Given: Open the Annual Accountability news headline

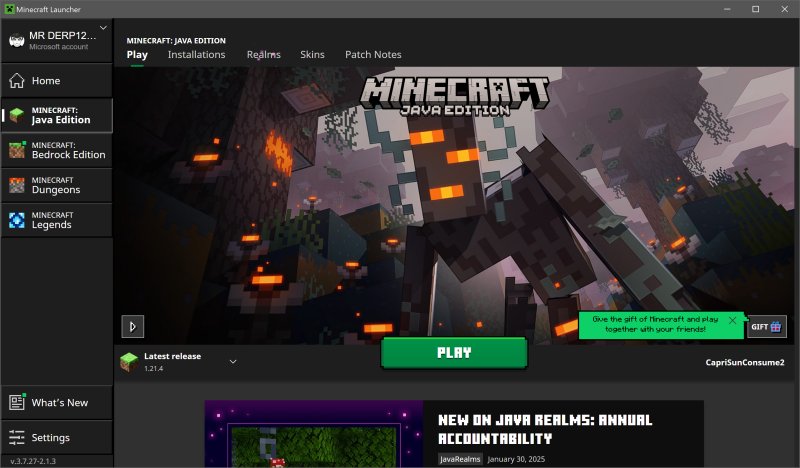Looking at the screenshot, I should pyautogui.click(x=545, y=429).
